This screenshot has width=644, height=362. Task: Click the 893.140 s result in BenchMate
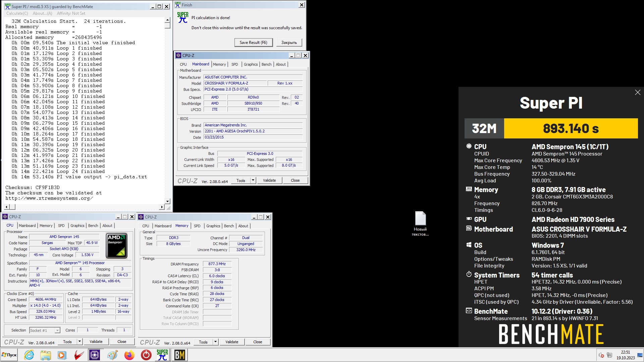(571, 128)
